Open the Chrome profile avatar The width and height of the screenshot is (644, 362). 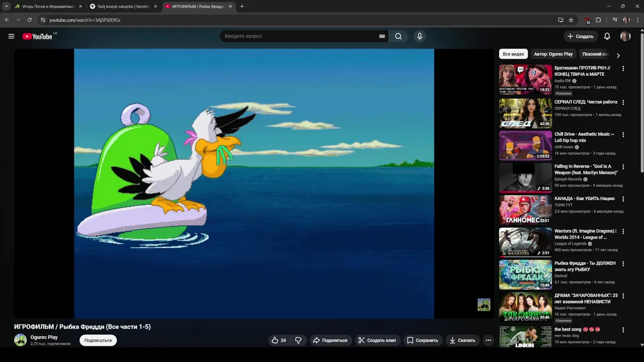626,20
